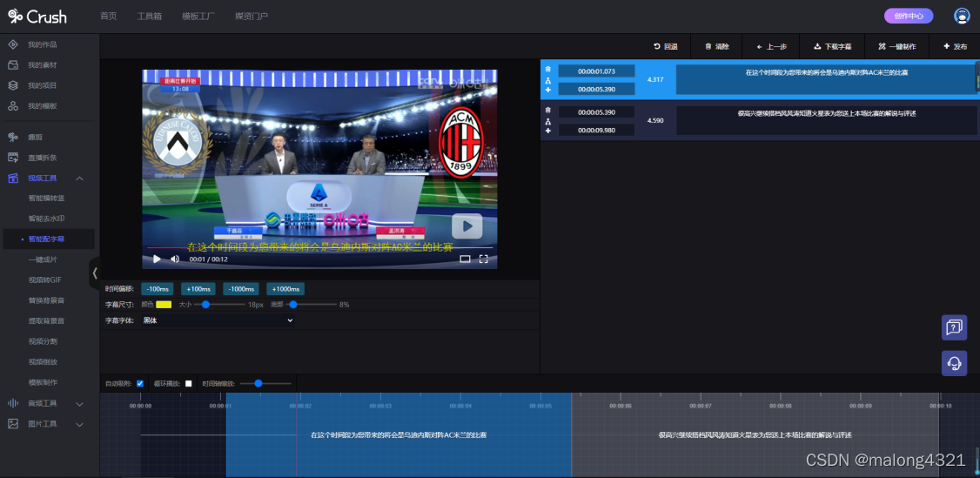The height and width of the screenshot is (478, 980).
Task: Select 智能配字幕 in video tools
Action: (x=46, y=239)
